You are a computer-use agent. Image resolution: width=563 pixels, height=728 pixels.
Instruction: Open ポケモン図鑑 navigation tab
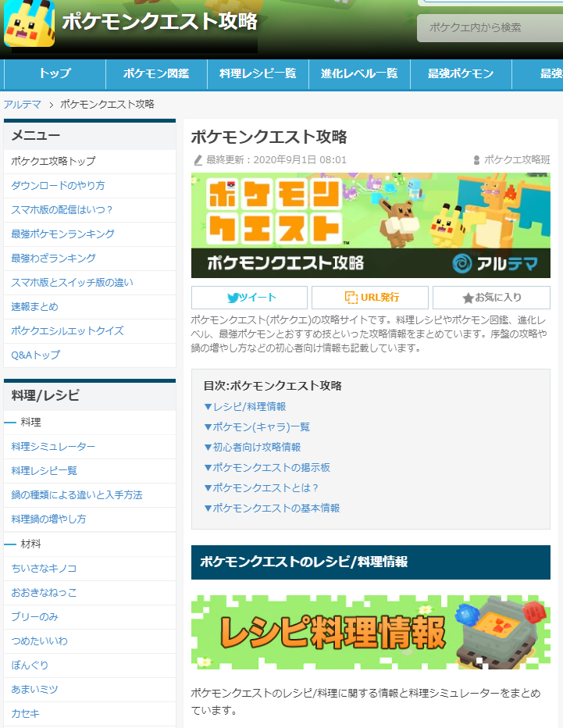[x=156, y=74]
